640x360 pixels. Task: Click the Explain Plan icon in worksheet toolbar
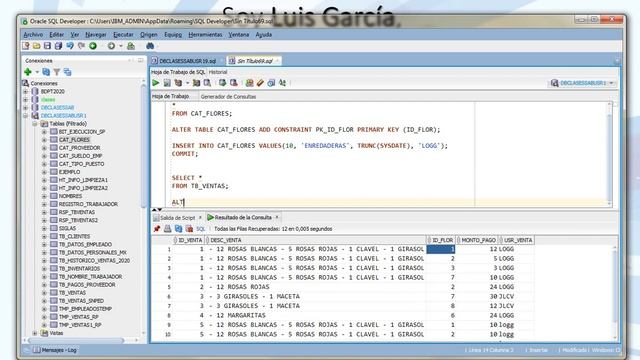pos(178,83)
